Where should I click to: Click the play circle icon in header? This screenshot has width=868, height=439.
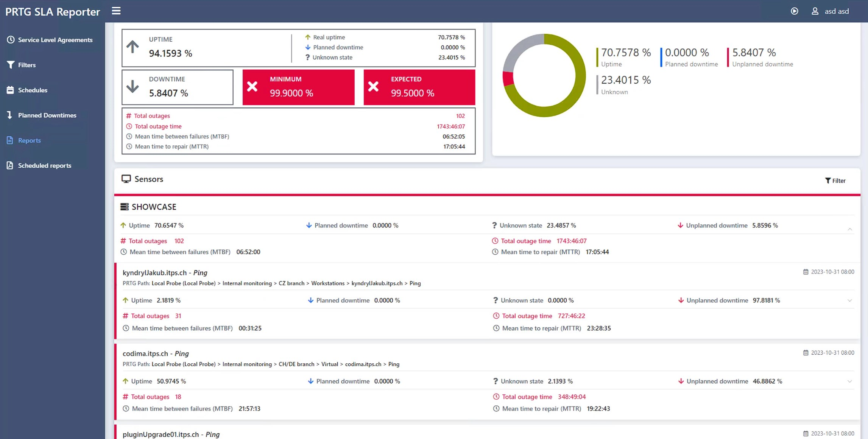[x=794, y=11]
